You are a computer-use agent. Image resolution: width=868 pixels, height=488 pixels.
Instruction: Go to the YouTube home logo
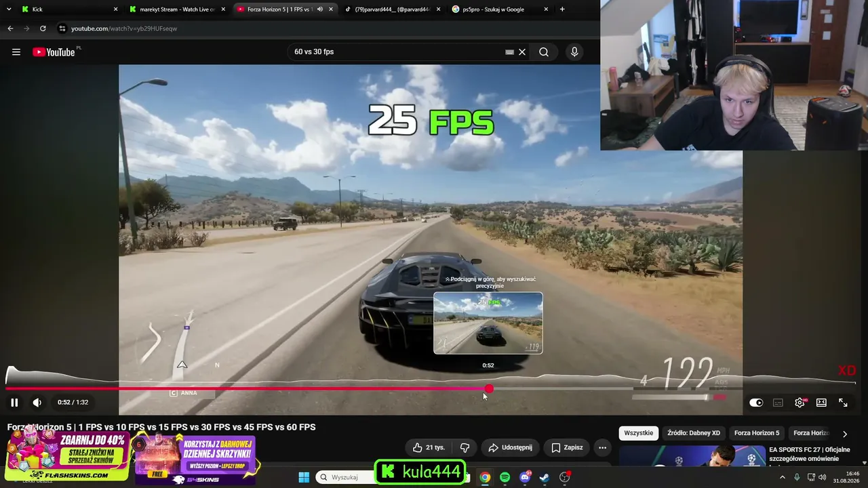point(54,52)
